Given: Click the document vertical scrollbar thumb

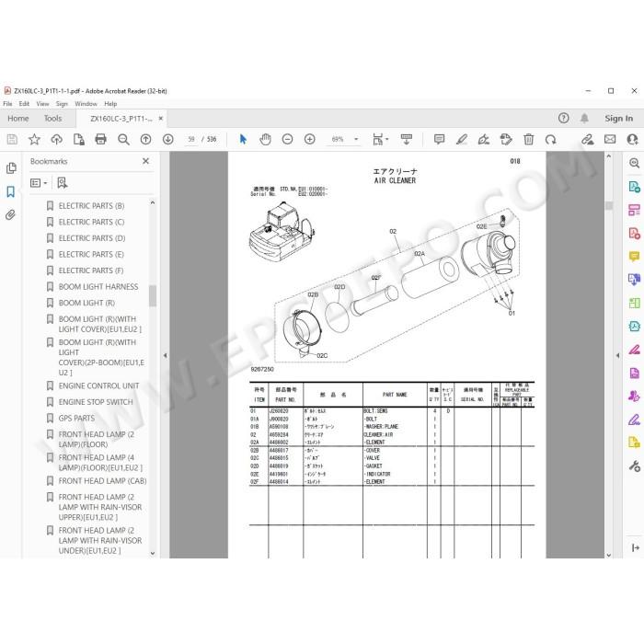Looking at the screenshot, I should pos(609,205).
